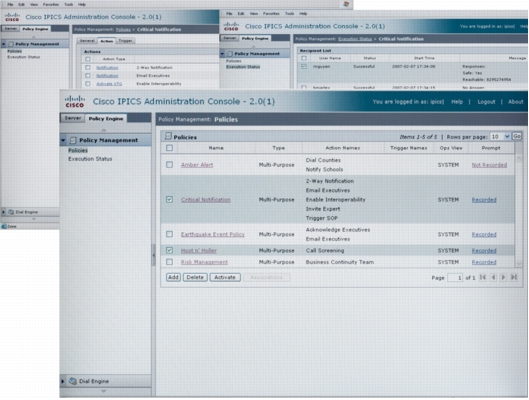Click the Policies table header icon
The width and height of the screenshot is (529, 400).
click(168, 136)
